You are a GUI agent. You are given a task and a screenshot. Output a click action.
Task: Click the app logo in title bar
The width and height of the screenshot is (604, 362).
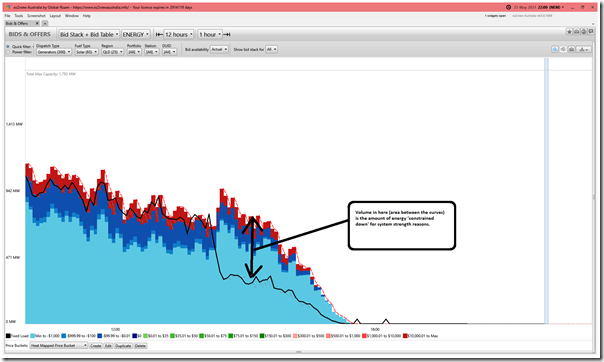coord(8,7)
